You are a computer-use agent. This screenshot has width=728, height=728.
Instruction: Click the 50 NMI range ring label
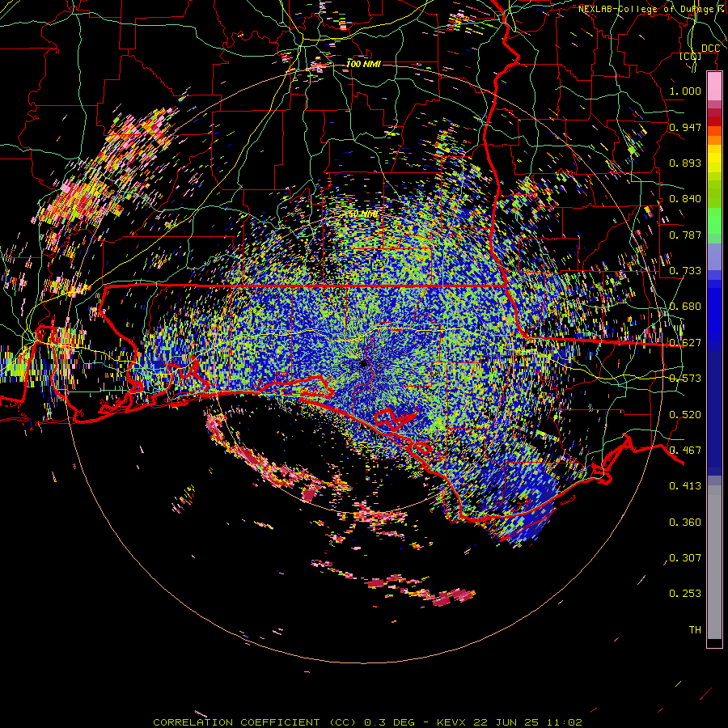(362, 214)
